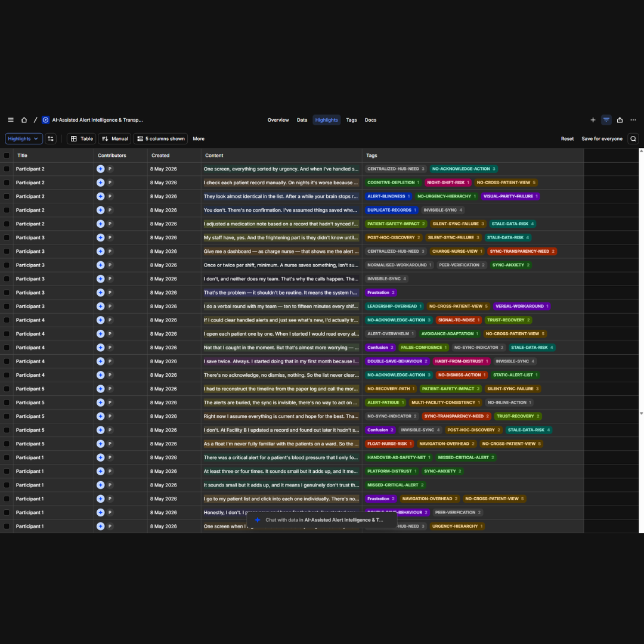
Task: Check the row 'There was a critical alert'
Action: [7, 457]
